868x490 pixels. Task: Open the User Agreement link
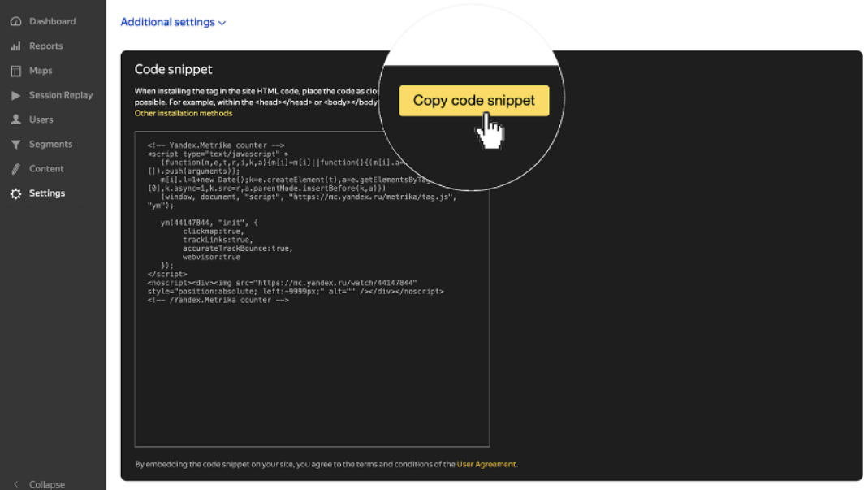tap(486, 465)
